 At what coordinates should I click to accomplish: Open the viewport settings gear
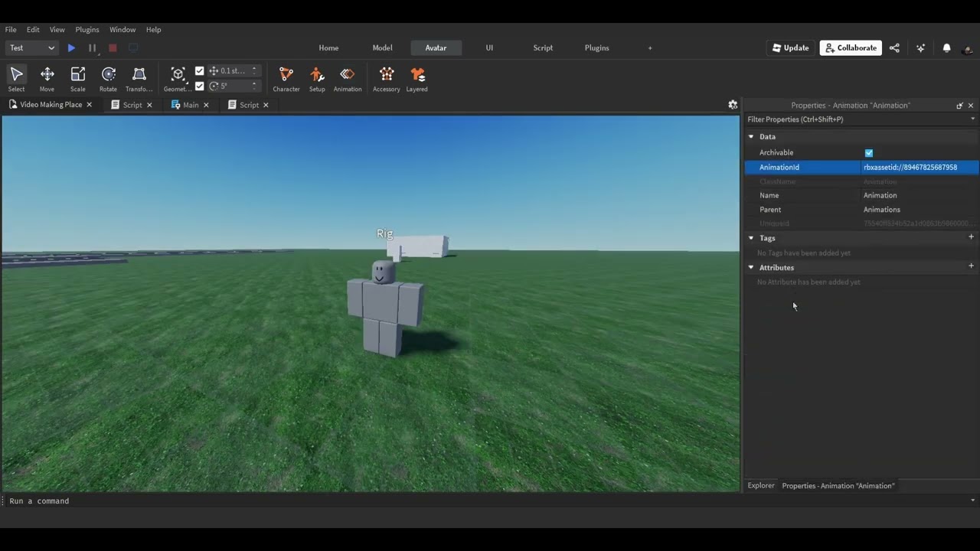point(733,105)
